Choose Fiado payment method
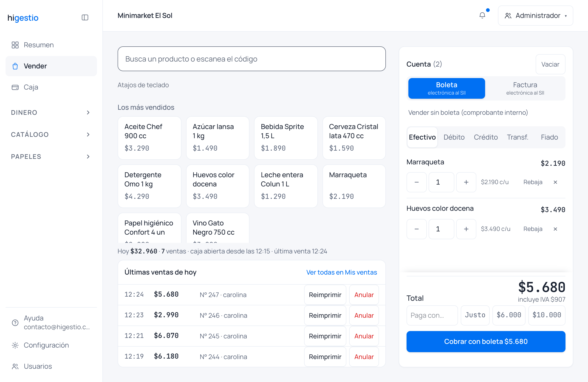The height and width of the screenshot is (382, 588). (x=549, y=137)
